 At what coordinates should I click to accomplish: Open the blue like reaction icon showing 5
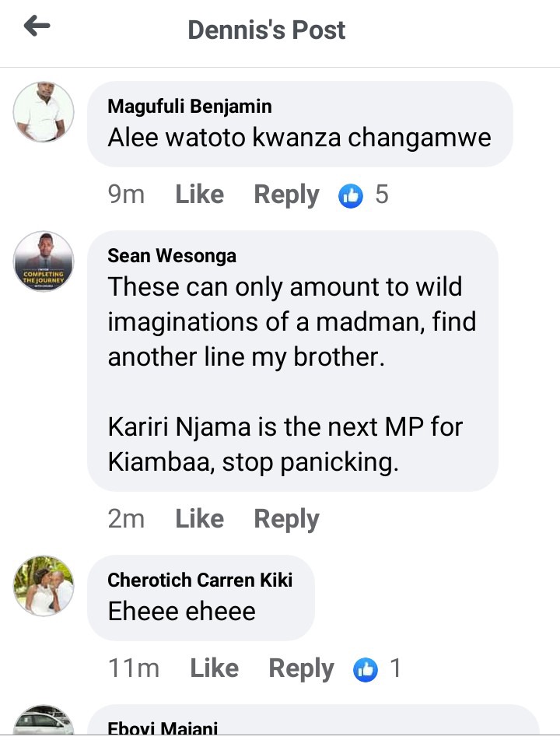351,195
